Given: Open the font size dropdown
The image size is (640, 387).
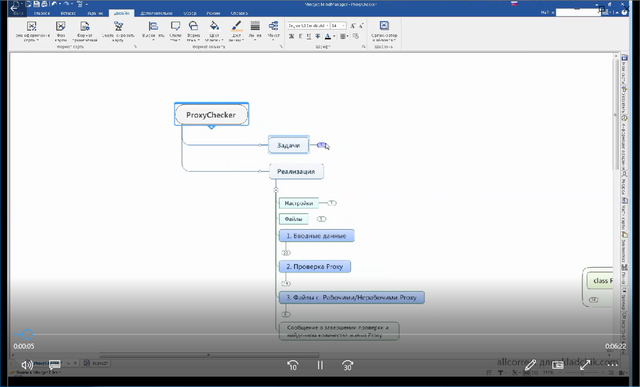Looking at the screenshot, I should 338,25.
